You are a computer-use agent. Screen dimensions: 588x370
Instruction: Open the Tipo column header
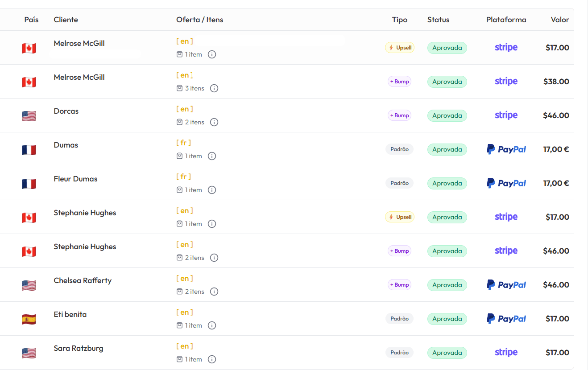399,20
